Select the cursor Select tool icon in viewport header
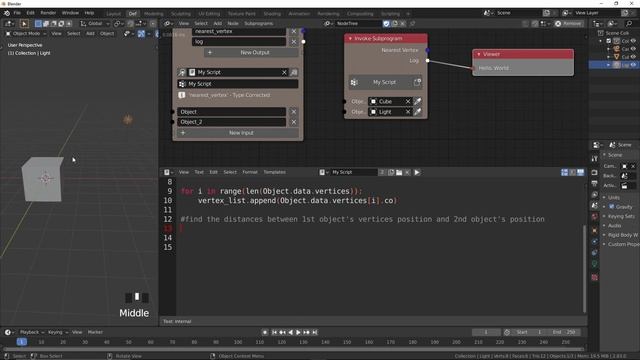Image resolution: width=640 pixels, height=360 pixels. point(24,24)
